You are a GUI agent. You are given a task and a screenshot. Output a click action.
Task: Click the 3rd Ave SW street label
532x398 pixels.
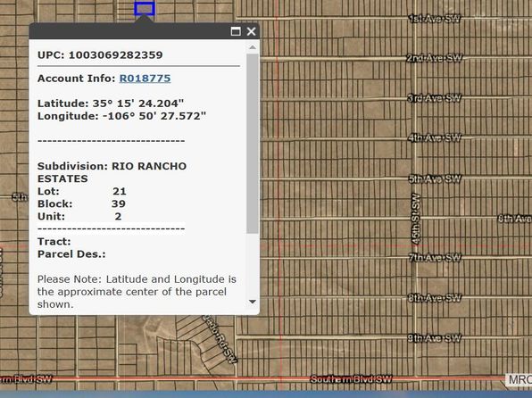435,98
